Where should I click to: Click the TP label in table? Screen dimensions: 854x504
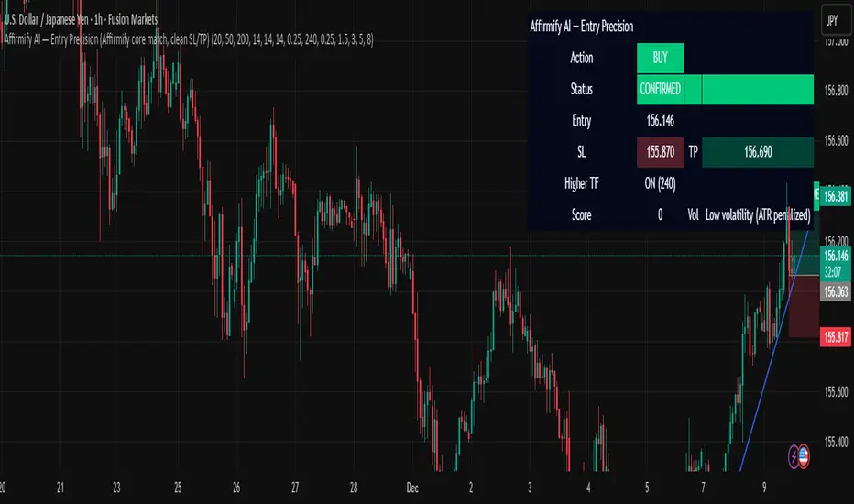coord(693,152)
